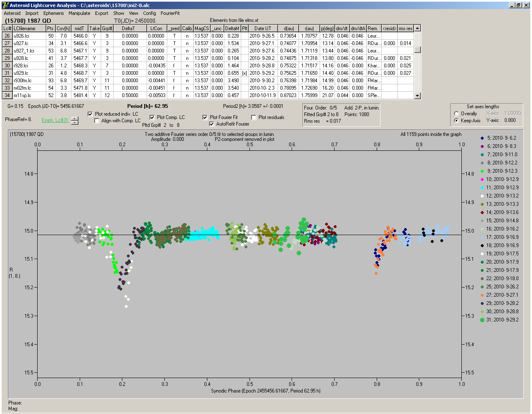Click filename cell r928.lci
Image resolution: width=532 pixels, height=414 pixels.
pyautogui.click(x=29, y=66)
